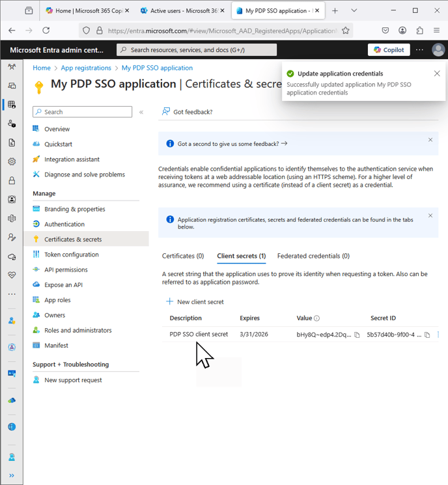448x485 pixels.
Task: Open Branding & properties
Action: (75, 209)
